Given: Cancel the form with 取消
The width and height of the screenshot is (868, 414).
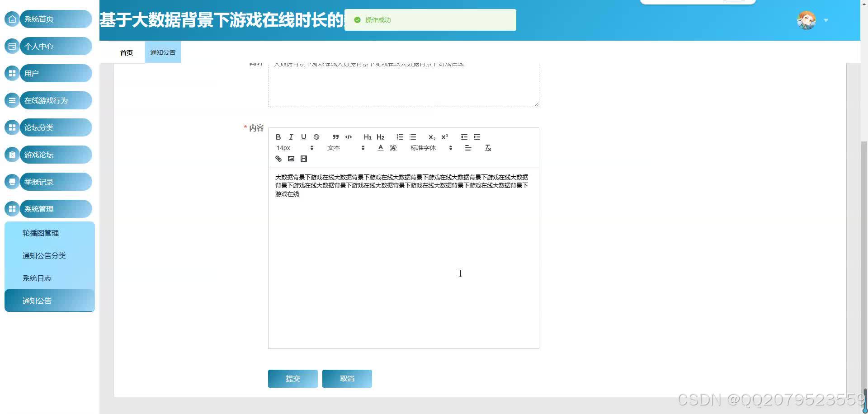Looking at the screenshot, I should pos(347,379).
